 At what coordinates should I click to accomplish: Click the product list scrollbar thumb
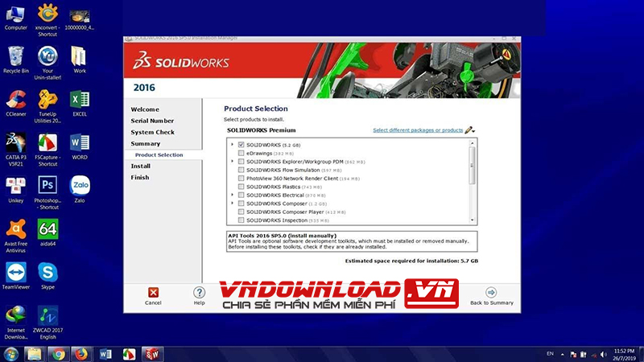472,166
